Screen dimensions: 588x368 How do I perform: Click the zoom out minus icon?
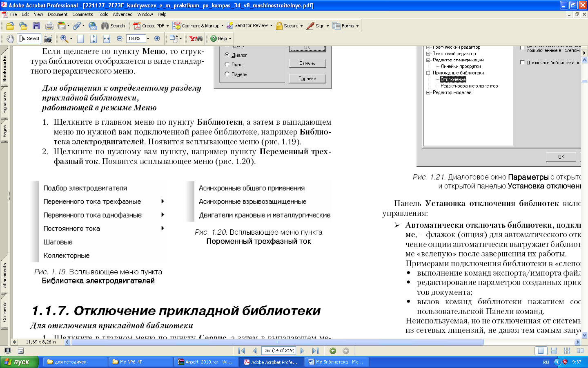(x=120, y=38)
